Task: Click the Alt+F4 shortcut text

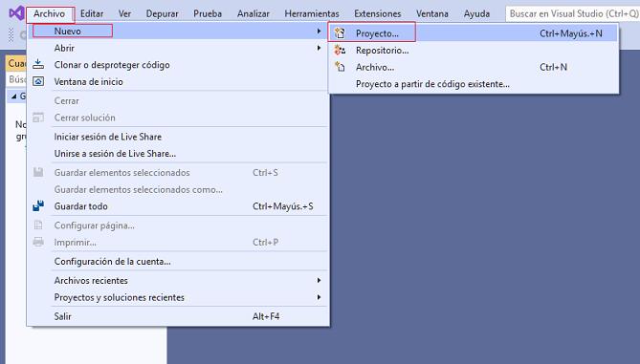Action: point(266,316)
